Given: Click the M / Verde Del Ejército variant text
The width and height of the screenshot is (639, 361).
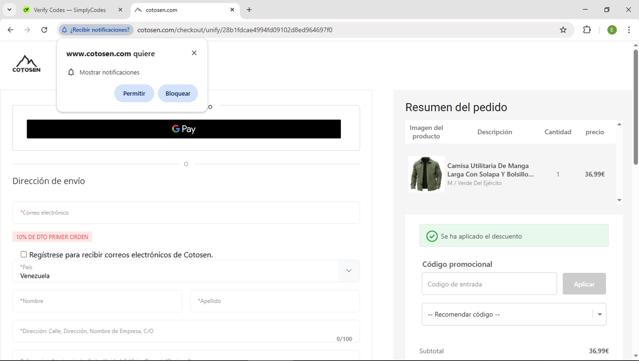Looking at the screenshot, I should [x=474, y=183].
